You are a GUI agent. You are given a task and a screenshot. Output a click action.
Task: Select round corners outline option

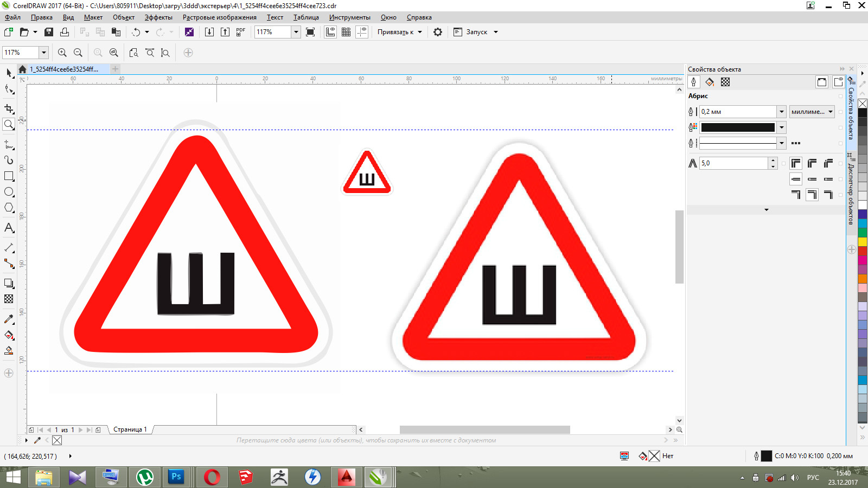click(812, 163)
